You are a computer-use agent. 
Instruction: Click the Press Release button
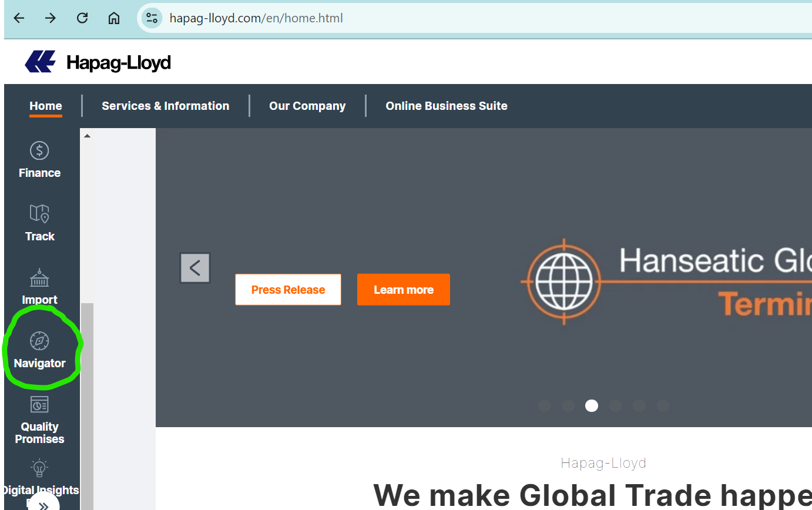click(288, 290)
